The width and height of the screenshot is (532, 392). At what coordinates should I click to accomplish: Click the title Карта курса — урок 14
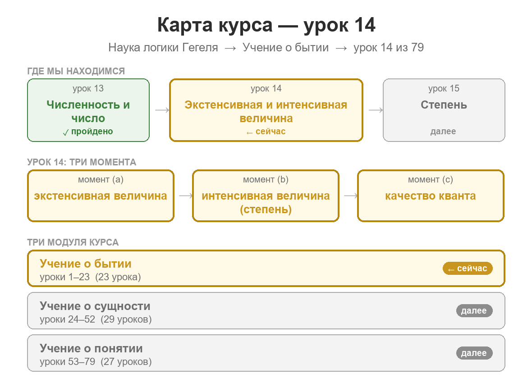point(266,25)
